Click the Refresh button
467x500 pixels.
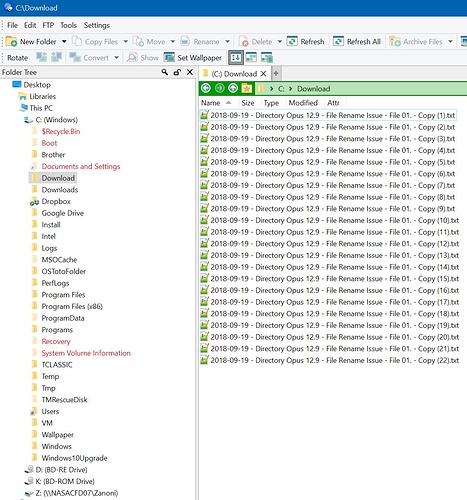click(306, 42)
